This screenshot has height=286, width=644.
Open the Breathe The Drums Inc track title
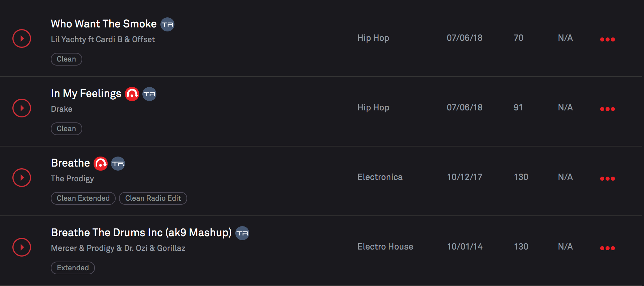141,232
